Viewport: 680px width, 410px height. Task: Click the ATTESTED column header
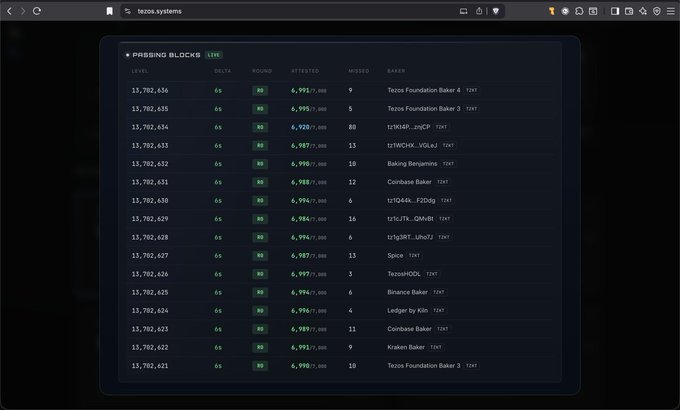[305, 71]
